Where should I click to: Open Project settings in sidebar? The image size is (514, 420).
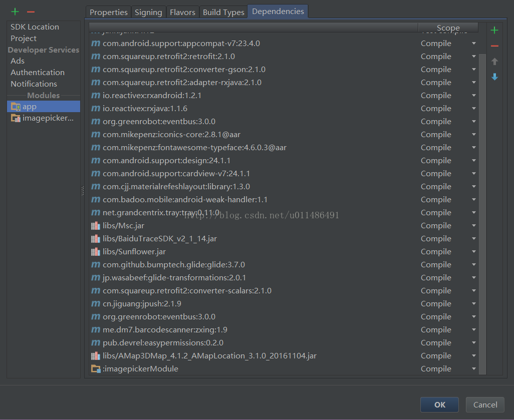click(24, 39)
